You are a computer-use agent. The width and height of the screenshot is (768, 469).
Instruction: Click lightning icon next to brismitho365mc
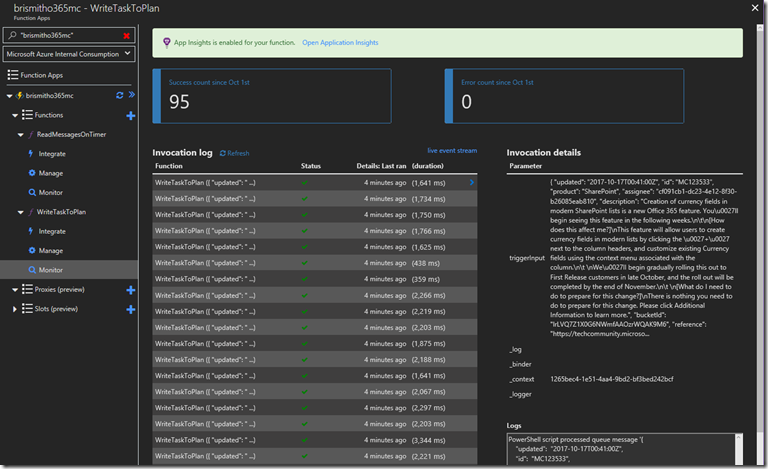click(x=20, y=95)
